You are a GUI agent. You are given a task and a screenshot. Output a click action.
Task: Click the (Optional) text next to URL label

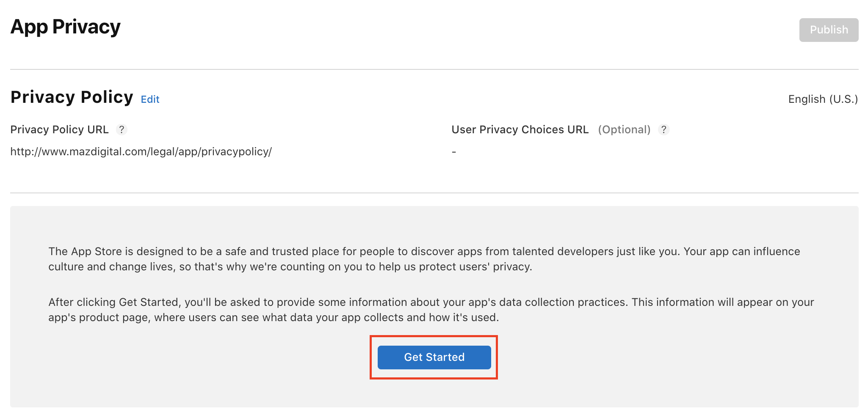click(624, 129)
